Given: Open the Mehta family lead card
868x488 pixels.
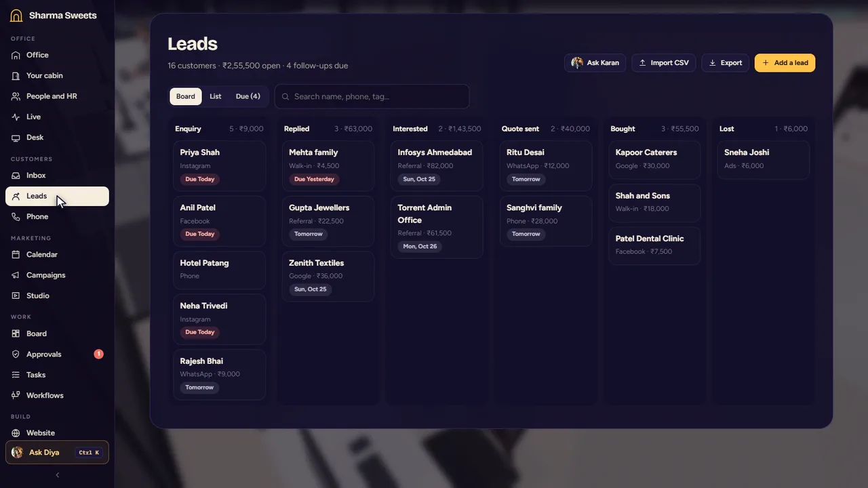Looking at the screenshot, I should pos(328,166).
